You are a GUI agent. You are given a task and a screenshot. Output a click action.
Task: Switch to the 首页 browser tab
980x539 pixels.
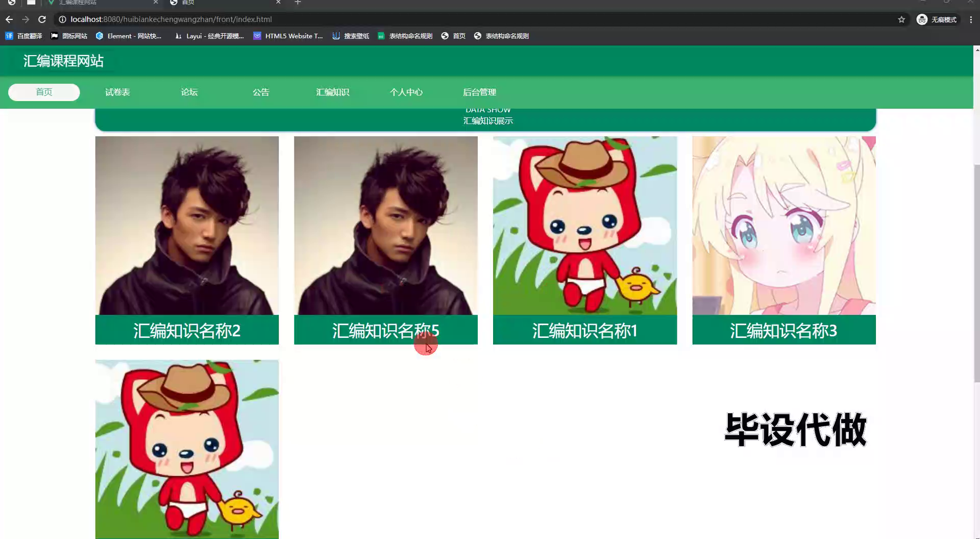pos(225,3)
